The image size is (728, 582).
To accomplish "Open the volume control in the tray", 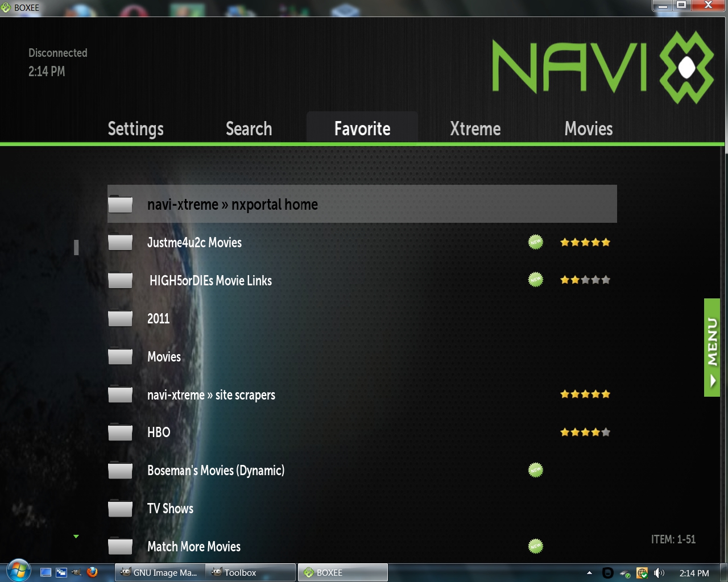I will click(659, 573).
